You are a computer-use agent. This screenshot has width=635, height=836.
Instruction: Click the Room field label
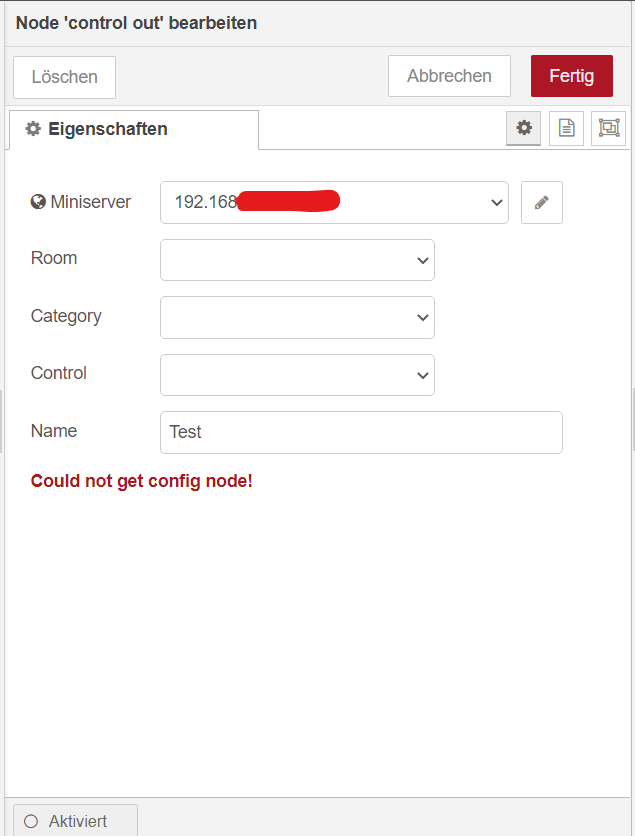click(x=54, y=258)
